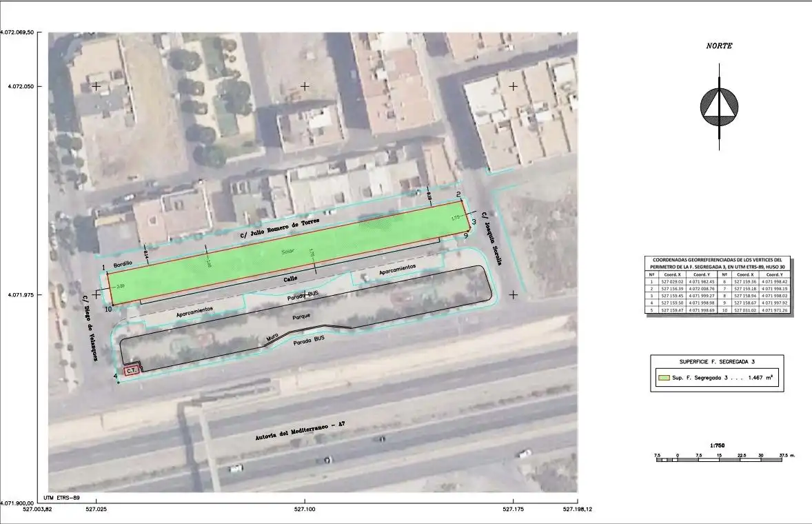This screenshot has width=812, height=524.
Task: Click the grid cross mark at top center of map
Action: 305,86
